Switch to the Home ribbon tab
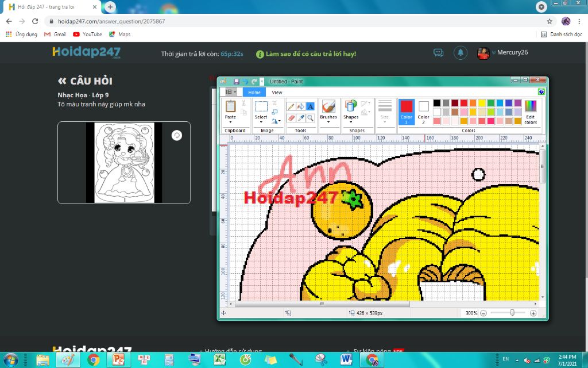 (x=254, y=92)
